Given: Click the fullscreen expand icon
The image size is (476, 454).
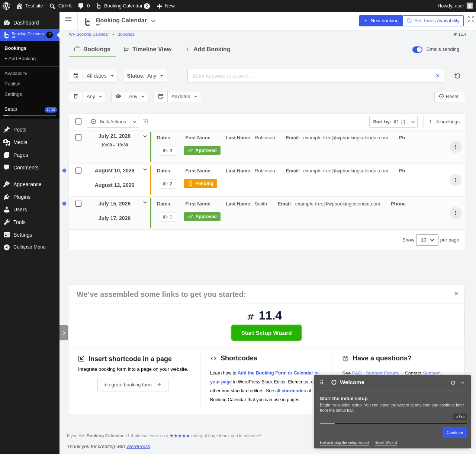Looking at the screenshot, I should click(x=471, y=19).
